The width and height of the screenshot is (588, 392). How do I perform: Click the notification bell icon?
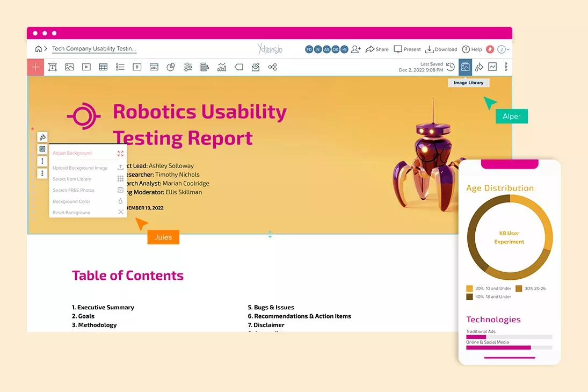[x=490, y=49]
